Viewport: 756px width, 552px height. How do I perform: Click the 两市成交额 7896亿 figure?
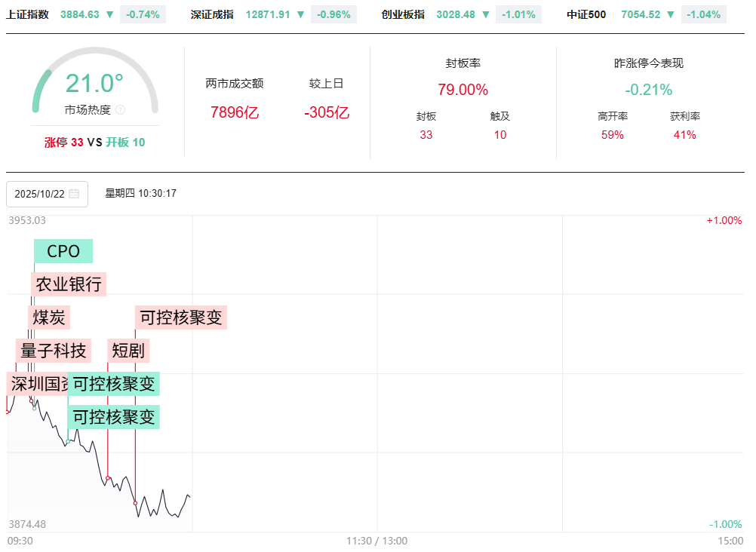point(235,113)
